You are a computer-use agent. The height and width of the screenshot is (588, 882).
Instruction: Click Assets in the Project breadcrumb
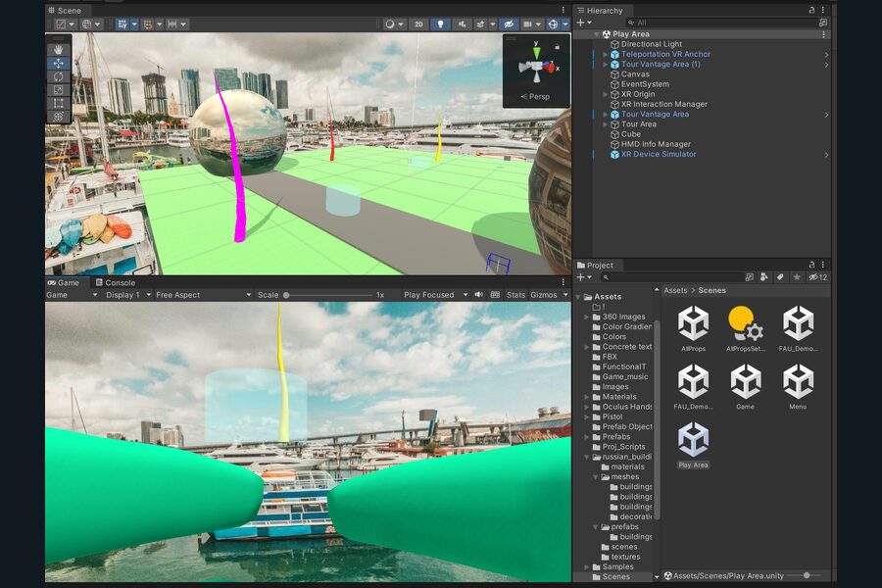675,290
